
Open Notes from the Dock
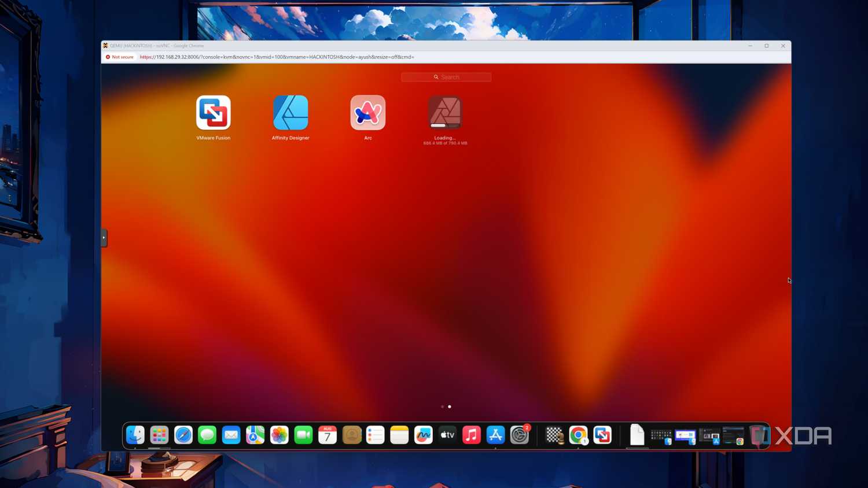[399, 435]
